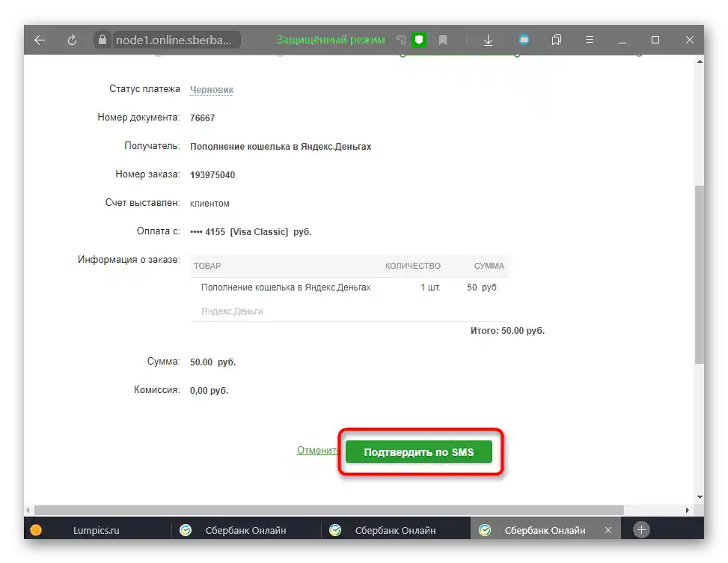Click the scroll up arrow
Image resolution: width=728 pixels, height=563 pixels.
click(700, 61)
